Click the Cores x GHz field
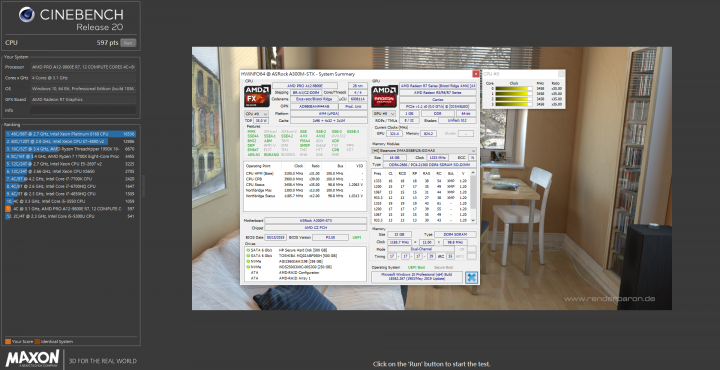Viewport: 720px width, 370px height. tap(83, 78)
